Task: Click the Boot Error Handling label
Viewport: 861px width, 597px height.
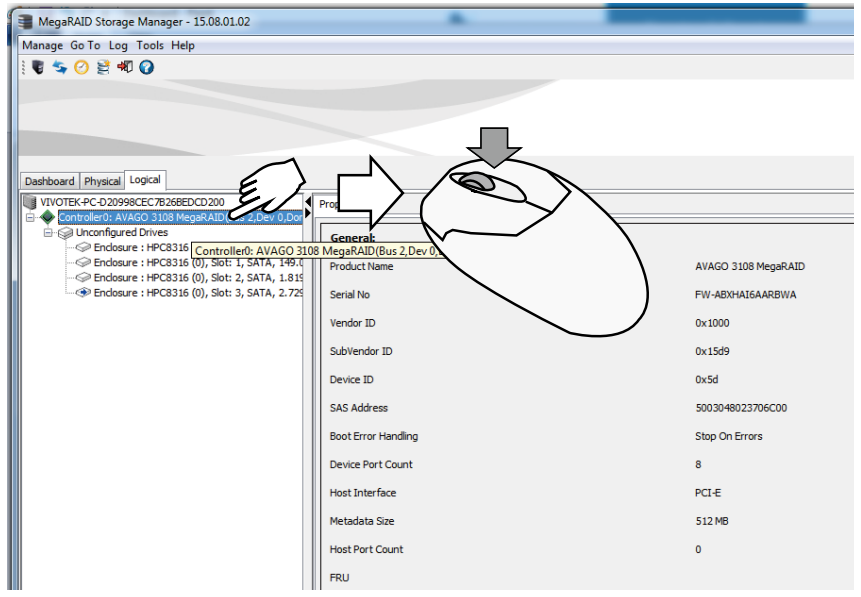Action: 374,436
